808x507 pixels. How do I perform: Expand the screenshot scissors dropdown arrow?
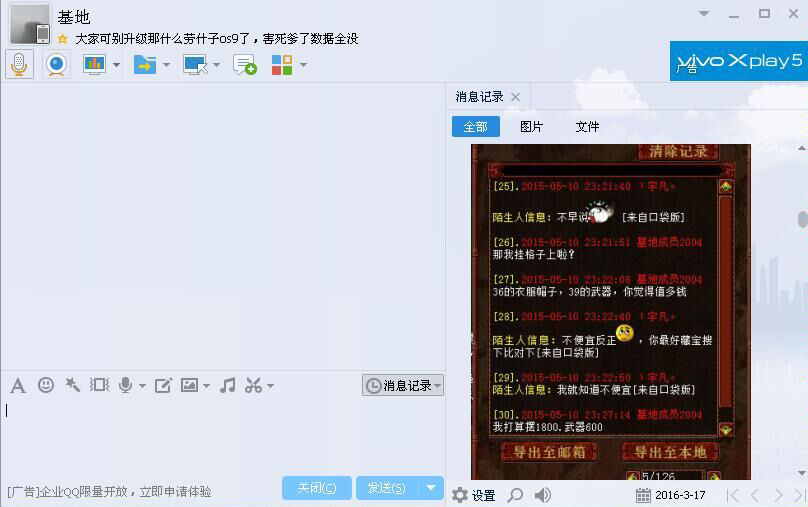(x=270, y=386)
